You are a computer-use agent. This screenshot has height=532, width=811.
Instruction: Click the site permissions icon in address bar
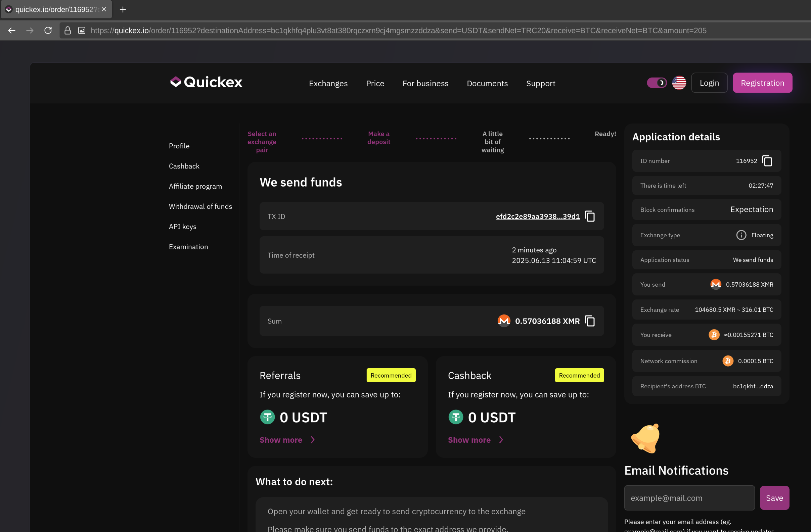click(x=82, y=31)
